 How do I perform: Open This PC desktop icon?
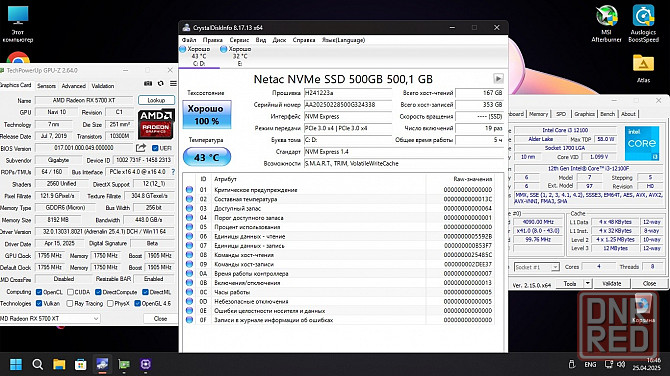(x=18, y=24)
